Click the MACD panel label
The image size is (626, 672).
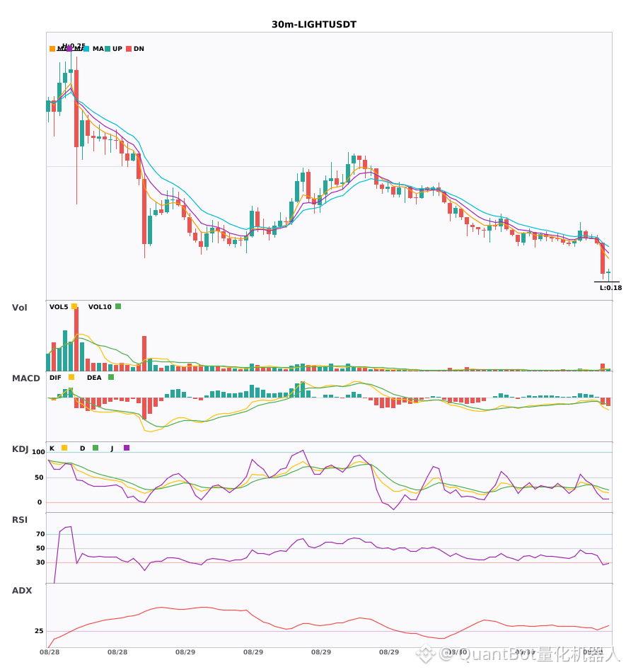26,378
